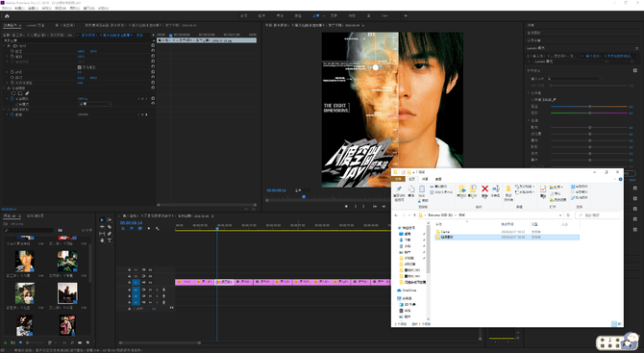Open Premiere Window menu
The image size is (644, 353).
click(89, 8)
